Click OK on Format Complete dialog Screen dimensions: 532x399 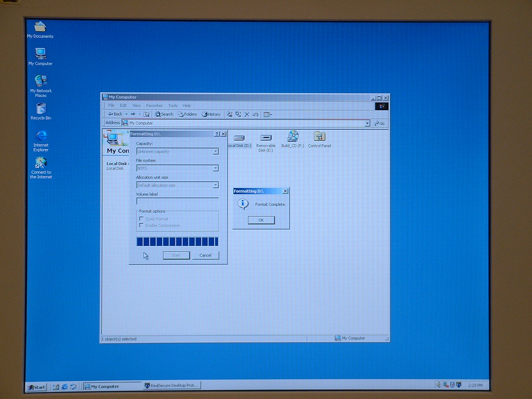[x=261, y=220]
